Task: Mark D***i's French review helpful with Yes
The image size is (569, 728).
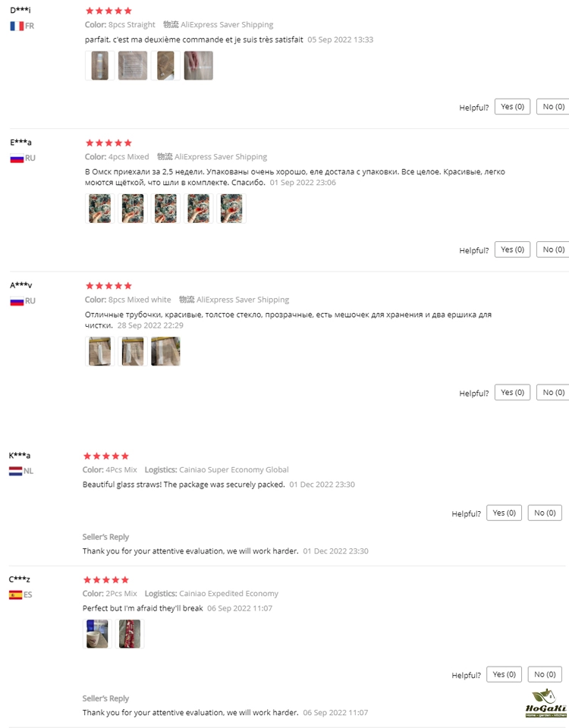Action: 512,107
